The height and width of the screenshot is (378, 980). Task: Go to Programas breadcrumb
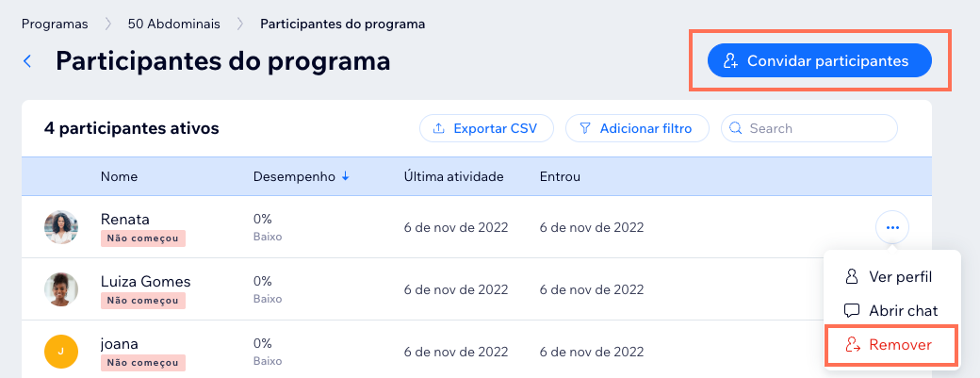[x=55, y=25]
